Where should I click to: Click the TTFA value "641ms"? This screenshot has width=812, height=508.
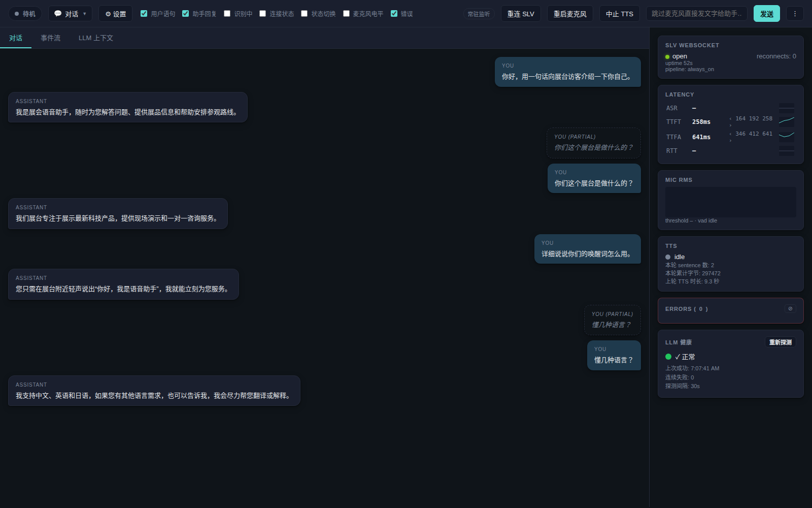(x=701, y=137)
